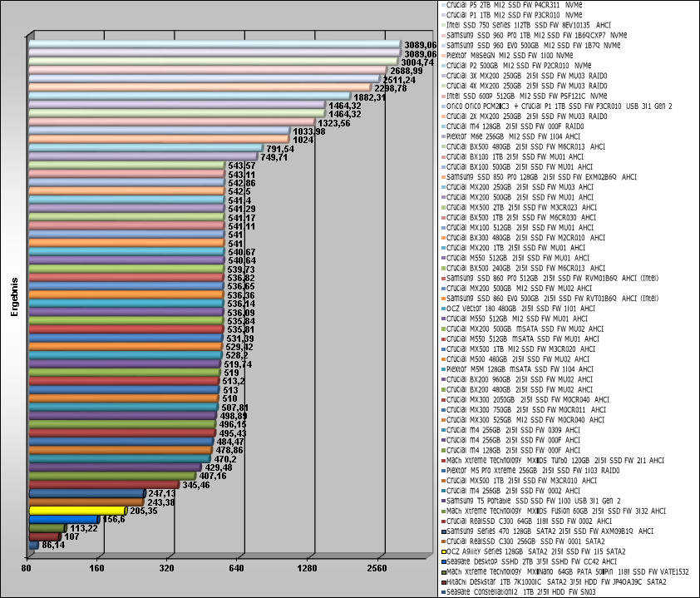Click the value label '749,71'

274,158
